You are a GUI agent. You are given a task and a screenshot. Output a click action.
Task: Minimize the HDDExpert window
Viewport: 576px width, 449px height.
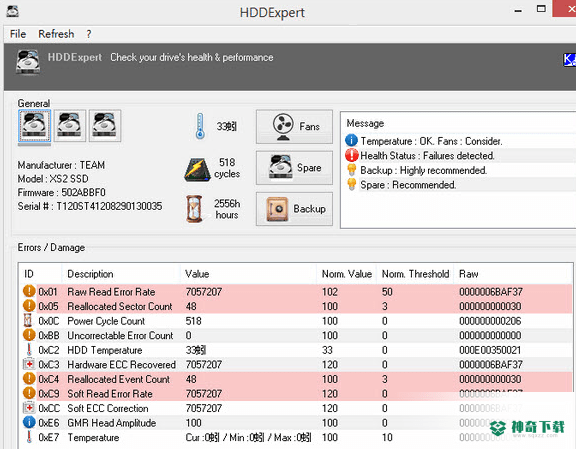pyautogui.click(x=518, y=10)
